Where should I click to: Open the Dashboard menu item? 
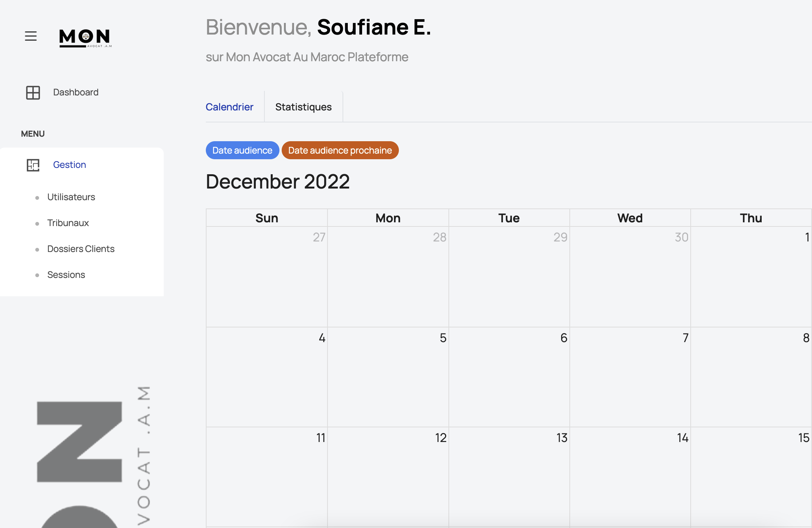[x=75, y=92]
